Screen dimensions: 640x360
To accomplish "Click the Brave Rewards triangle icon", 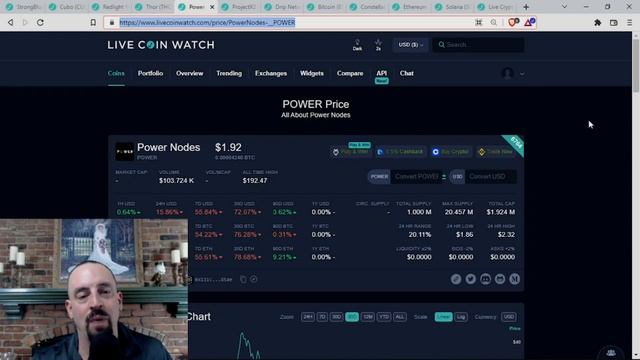I will click(x=529, y=22).
